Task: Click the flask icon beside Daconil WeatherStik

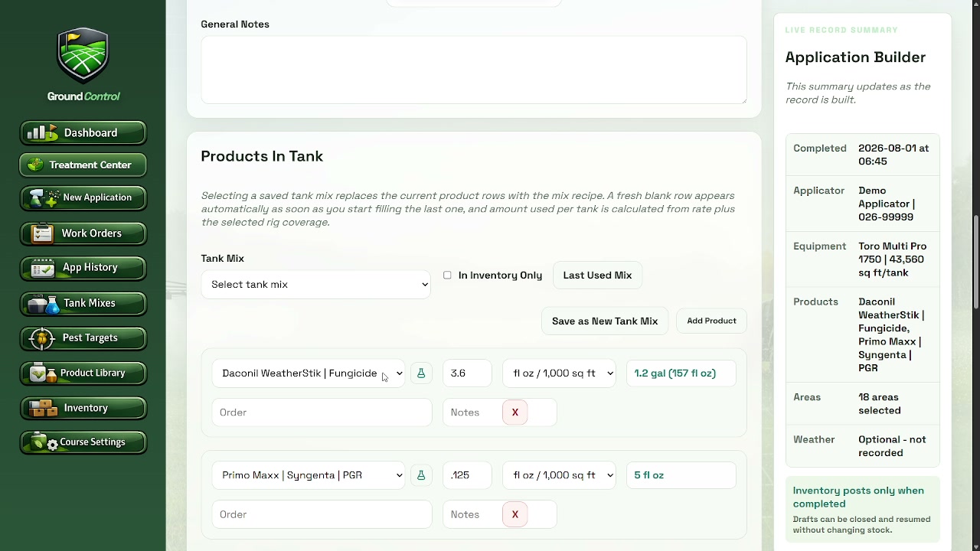Action: coord(421,373)
